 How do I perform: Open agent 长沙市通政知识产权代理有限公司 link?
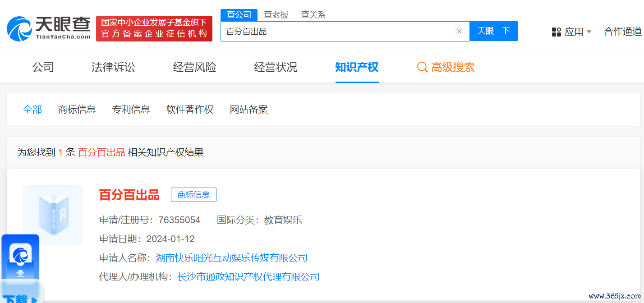pyautogui.click(x=248, y=277)
